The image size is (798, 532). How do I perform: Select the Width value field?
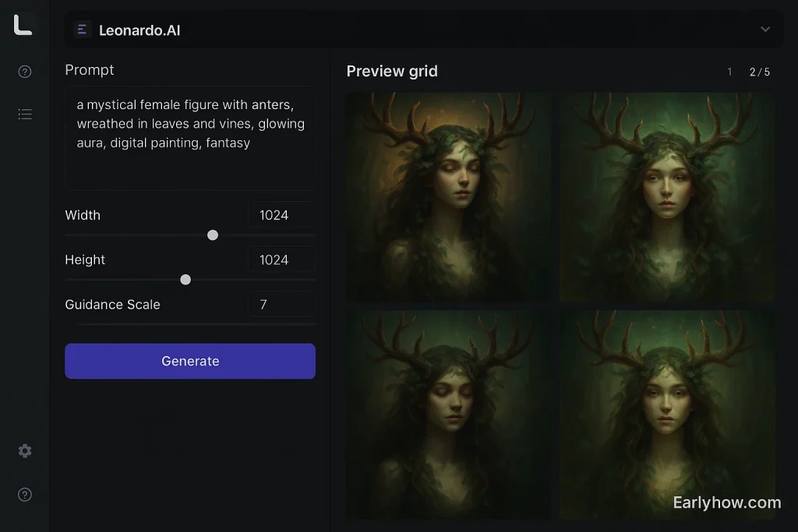click(281, 215)
